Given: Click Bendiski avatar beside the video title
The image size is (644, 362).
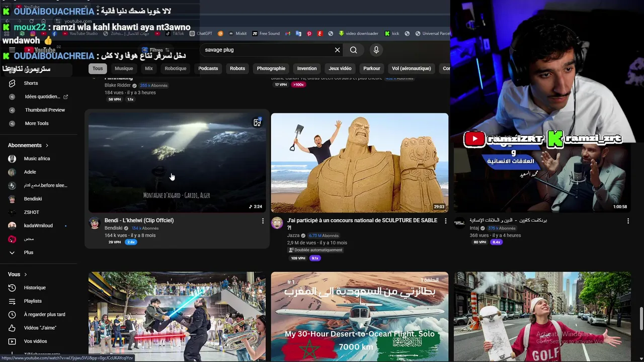Looking at the screenshot, I should (95, 223).
